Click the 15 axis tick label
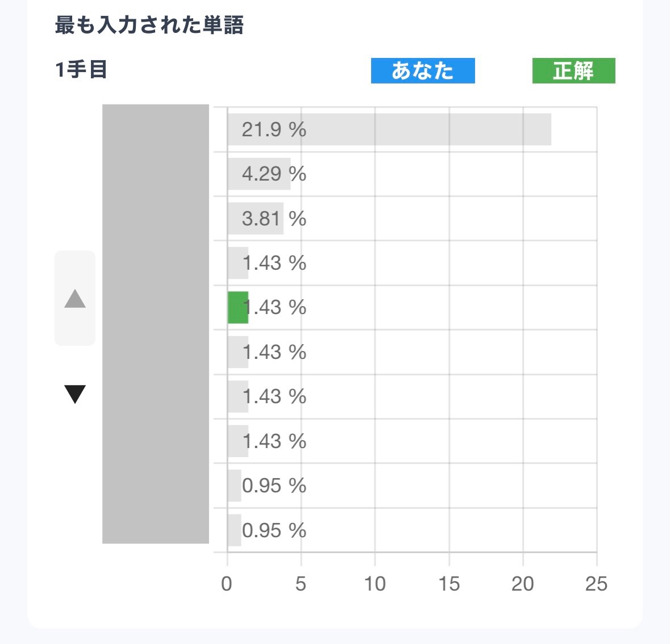 pyautogui.click(x=449, y=584)
